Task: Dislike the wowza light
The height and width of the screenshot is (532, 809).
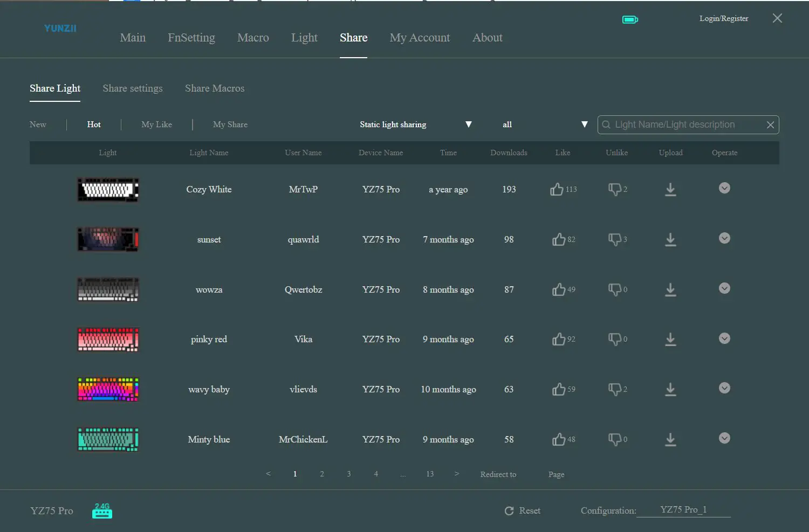Action: point(615,289)
